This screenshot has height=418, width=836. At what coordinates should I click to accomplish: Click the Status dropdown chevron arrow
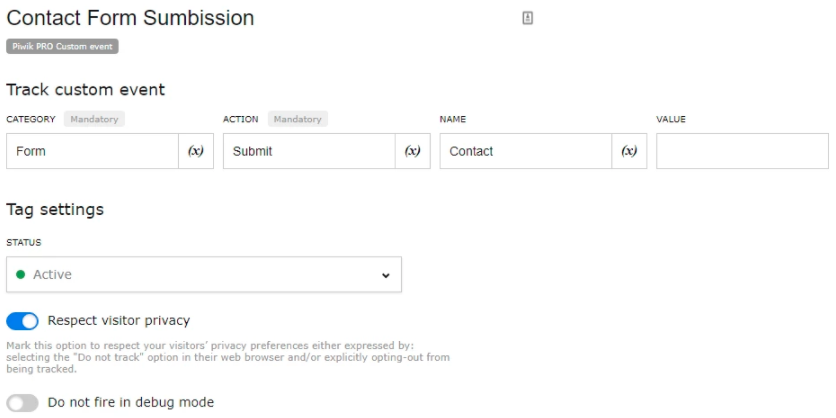coord(385,276)
